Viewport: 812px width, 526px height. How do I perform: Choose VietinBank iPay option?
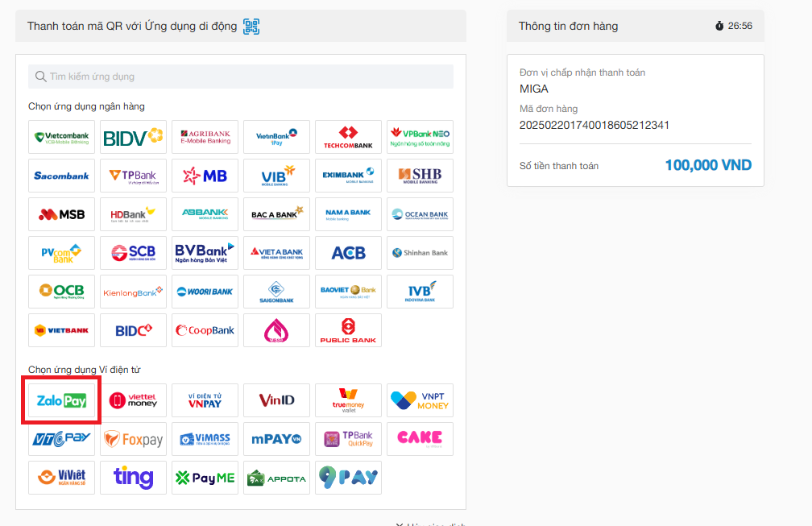pyautogui.click(x=276, y=137)
